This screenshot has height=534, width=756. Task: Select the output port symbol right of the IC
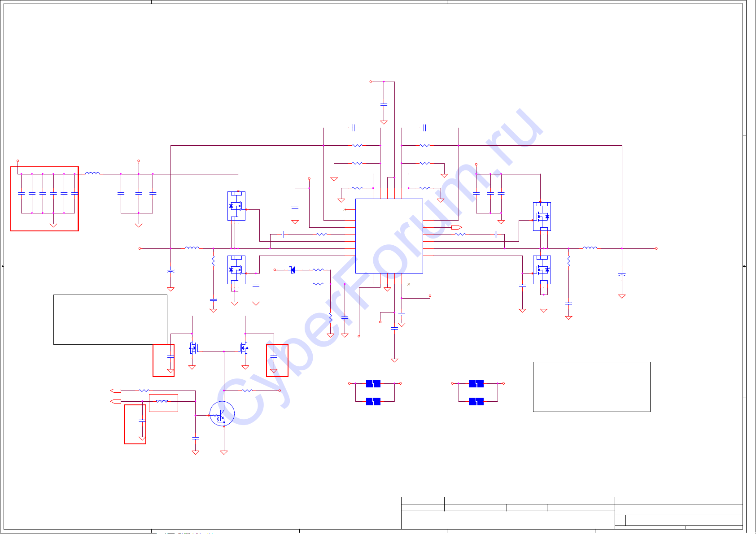coord(456,227)
